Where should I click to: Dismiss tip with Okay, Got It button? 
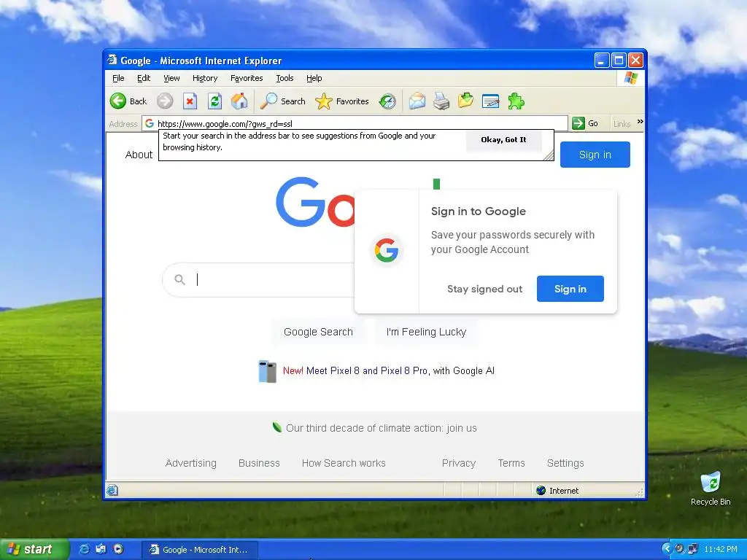503,140
